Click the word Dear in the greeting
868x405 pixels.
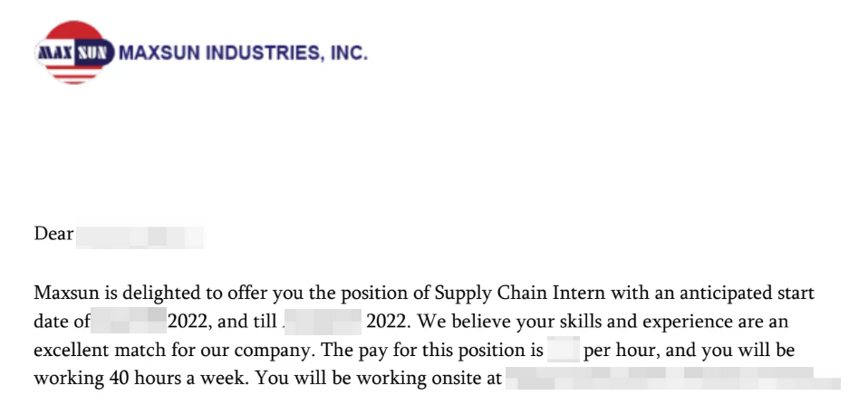pyautogui.click(x=53, y=234)
